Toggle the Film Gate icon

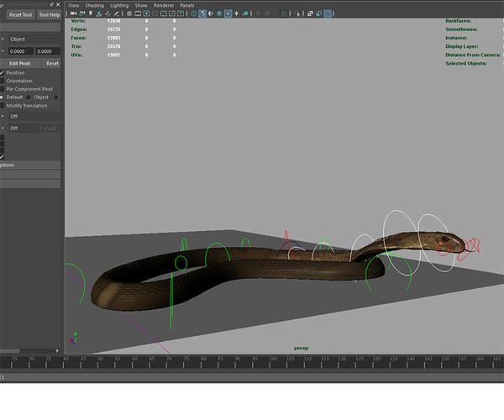[138, 13]
